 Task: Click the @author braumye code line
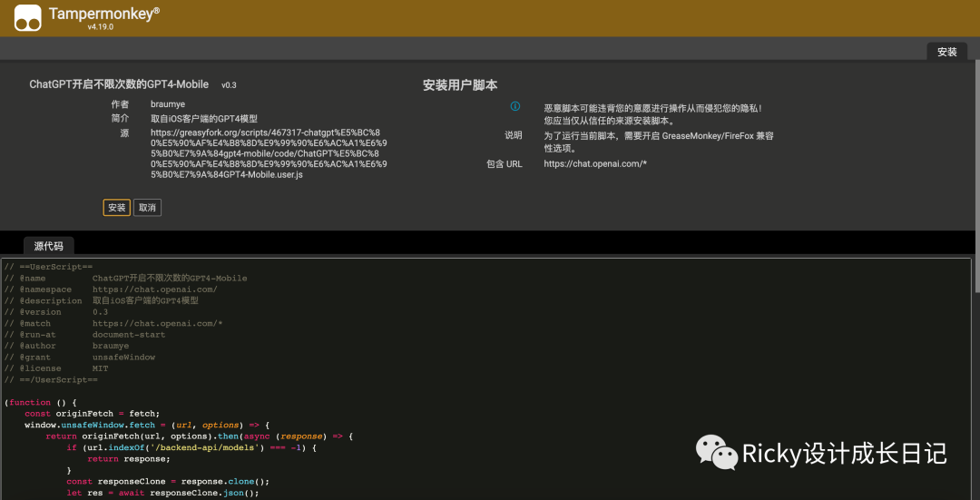[66, 346]
